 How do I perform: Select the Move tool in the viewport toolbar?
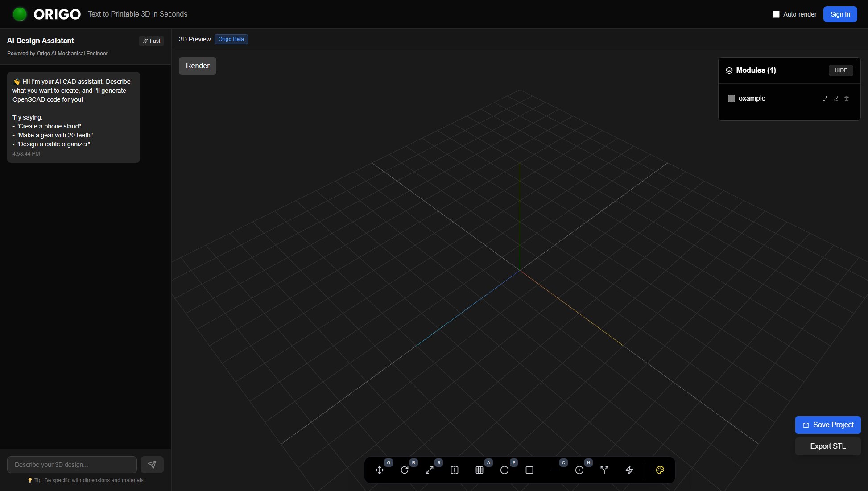(x=380, y=470)
